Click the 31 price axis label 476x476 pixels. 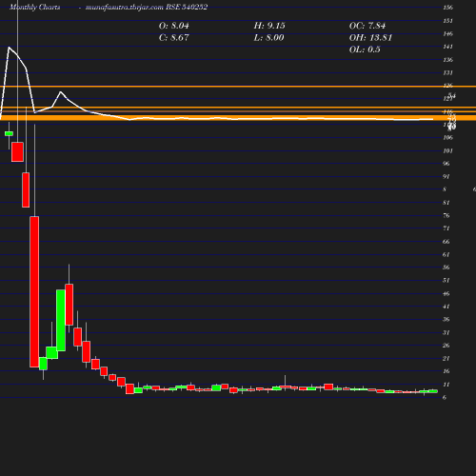pyautogui.click(x=446, y=332)
